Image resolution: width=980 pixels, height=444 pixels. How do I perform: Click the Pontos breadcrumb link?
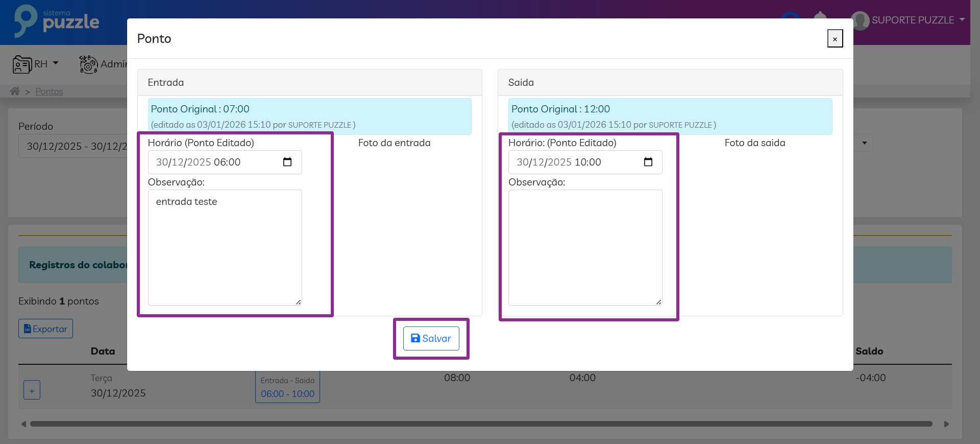coord(49,91)
